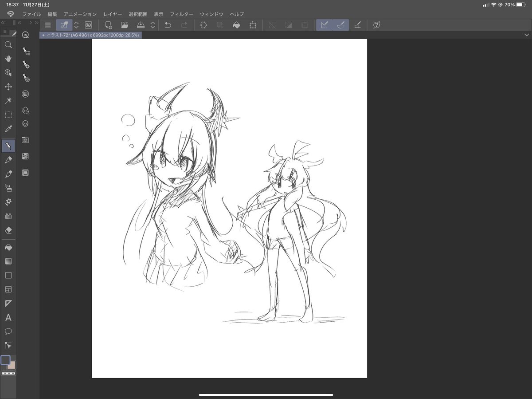Create a new canvas with New icon
Image resolution: width=532 pixels, height=399 pixels.
point(108,25)
